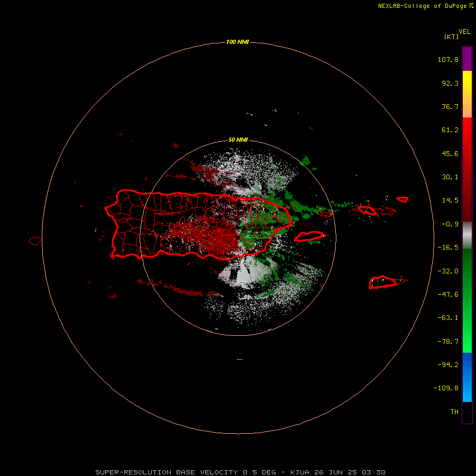
Task: Click the -16.5 scale value
Action: [448, 248]
